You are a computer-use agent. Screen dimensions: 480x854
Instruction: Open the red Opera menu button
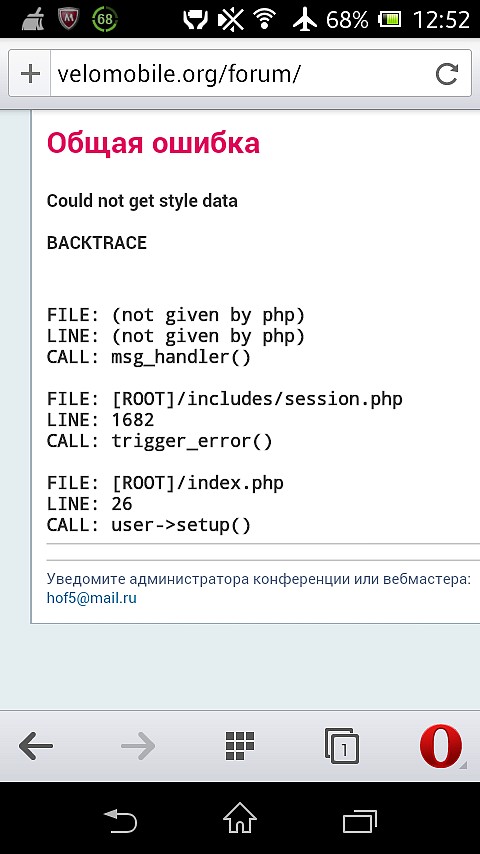click(441, 746)
